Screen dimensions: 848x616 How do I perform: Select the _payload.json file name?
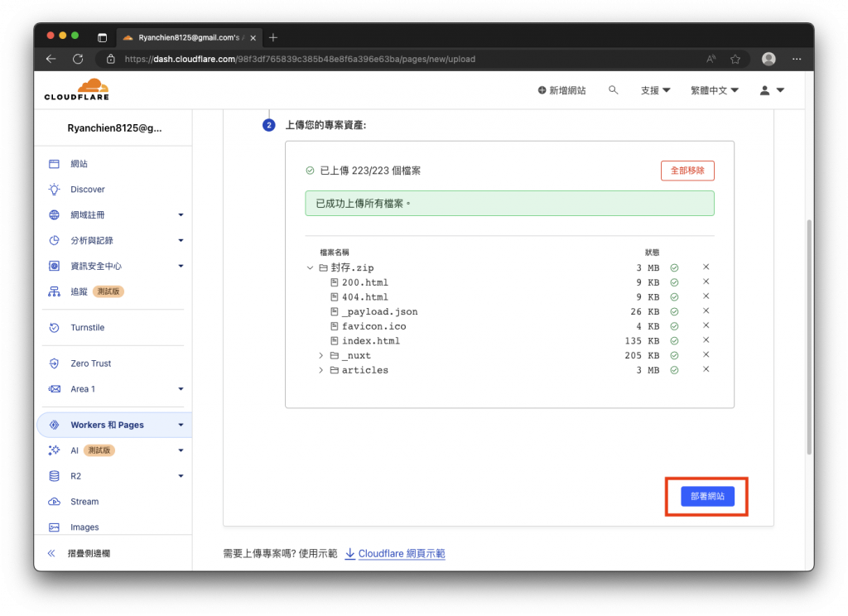pos(379,311)
